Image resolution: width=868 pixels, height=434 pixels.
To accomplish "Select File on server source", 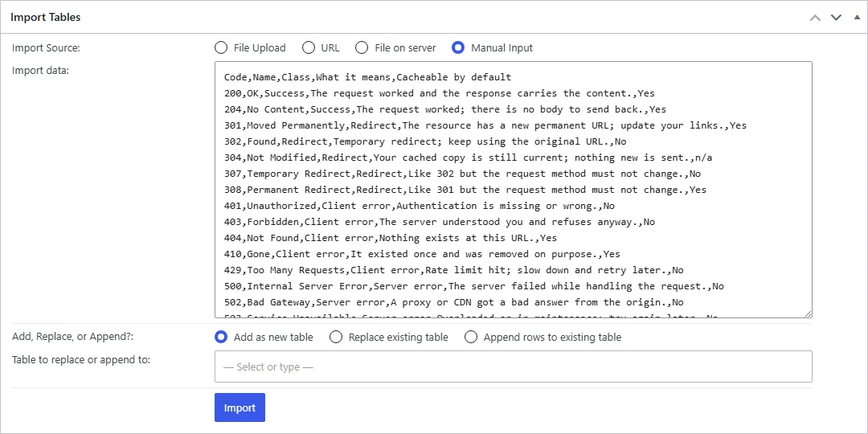I will 362,47.
